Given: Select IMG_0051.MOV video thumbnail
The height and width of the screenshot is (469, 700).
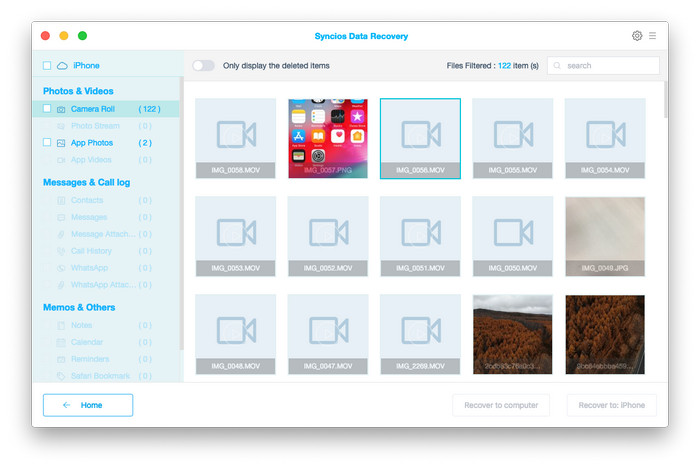Looking at the screenshot, I should coord(420,237).
